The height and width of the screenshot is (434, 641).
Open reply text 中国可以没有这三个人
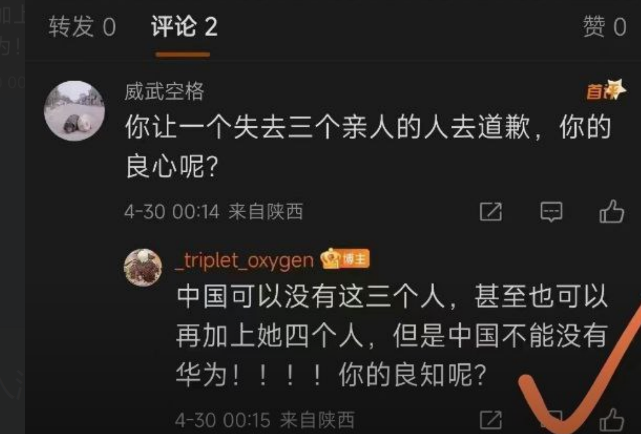(311, 296)
